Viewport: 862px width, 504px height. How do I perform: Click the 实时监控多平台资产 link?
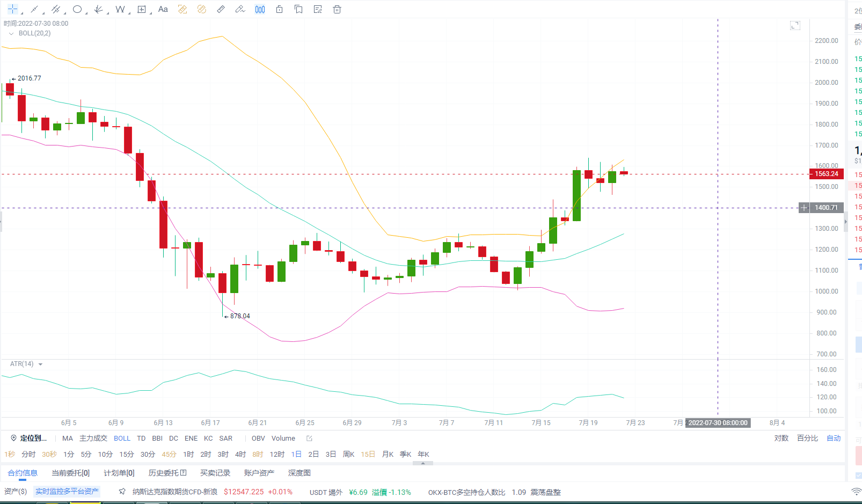point(67,491)
